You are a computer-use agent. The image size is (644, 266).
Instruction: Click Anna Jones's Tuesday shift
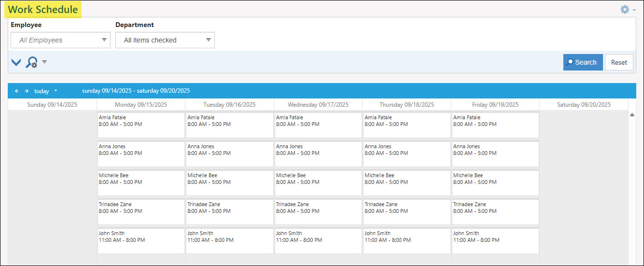pyautogui.click(x=229, y=154)
